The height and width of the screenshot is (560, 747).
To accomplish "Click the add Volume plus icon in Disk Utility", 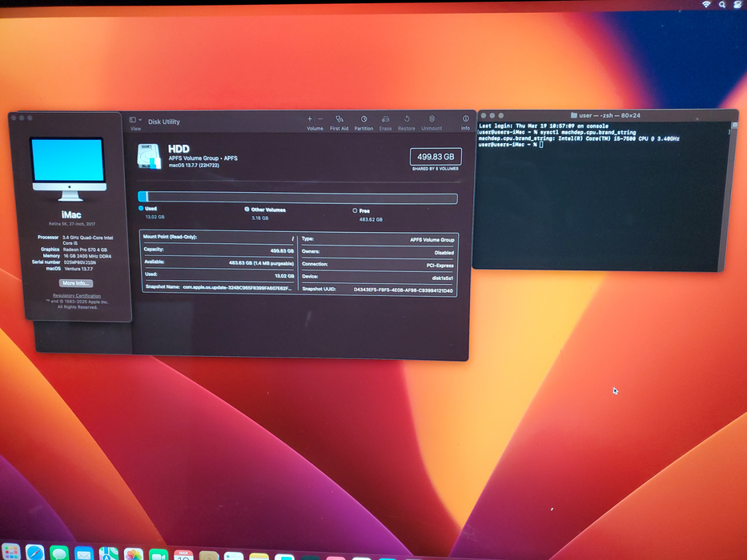I will click(x=310, y=119).
